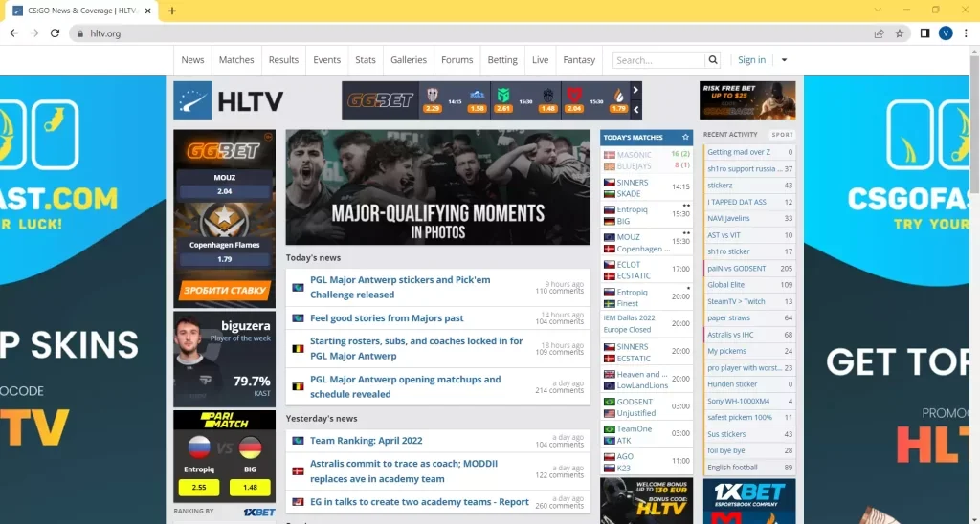Click the star icon in Today's Matches header

pos(685,137)
